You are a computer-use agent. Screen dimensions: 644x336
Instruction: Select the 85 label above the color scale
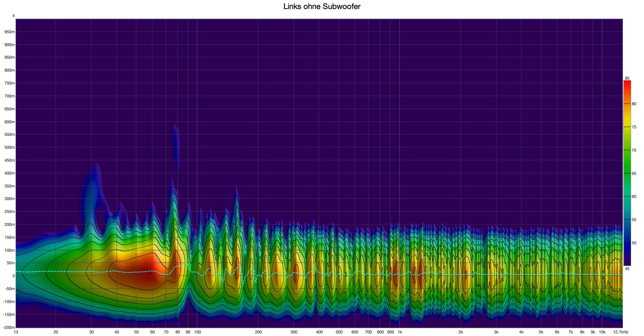pyautogui.click(x=627, y=78)
